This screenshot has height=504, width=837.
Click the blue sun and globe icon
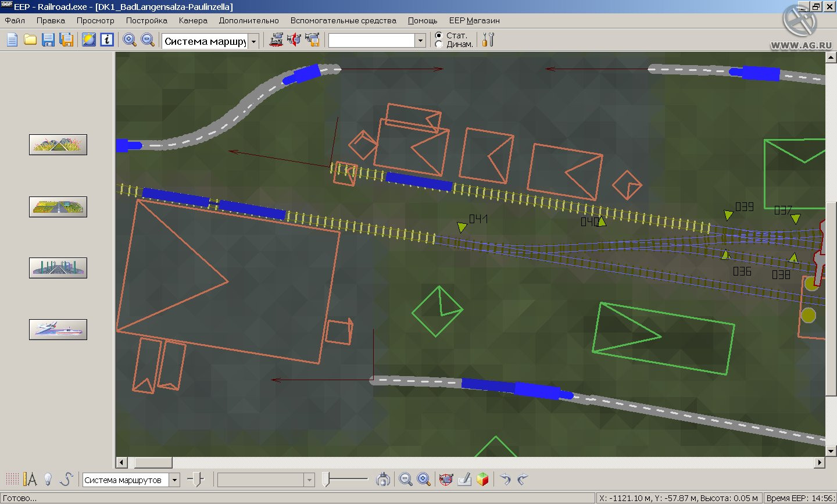89,40
